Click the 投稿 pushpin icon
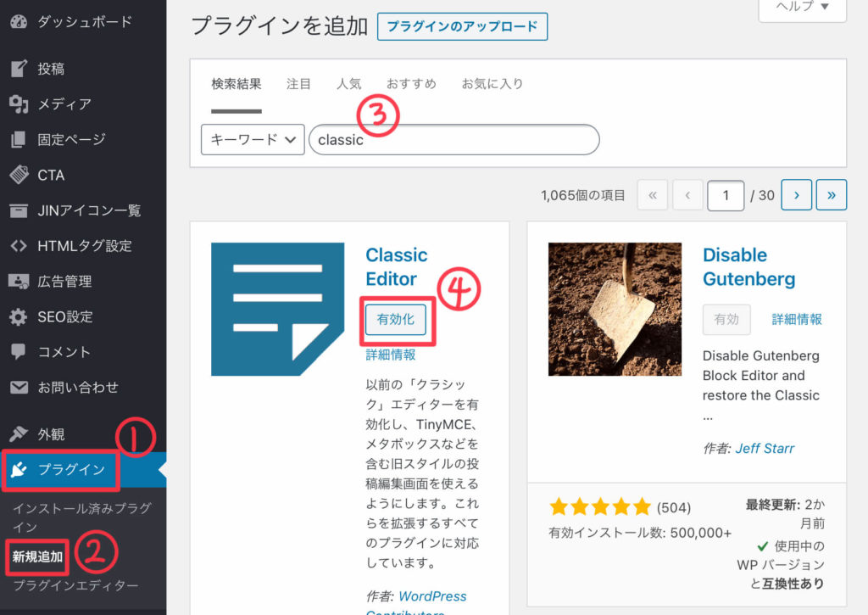The width and height of the screenshot is (868, 615). tap(19, 68)
